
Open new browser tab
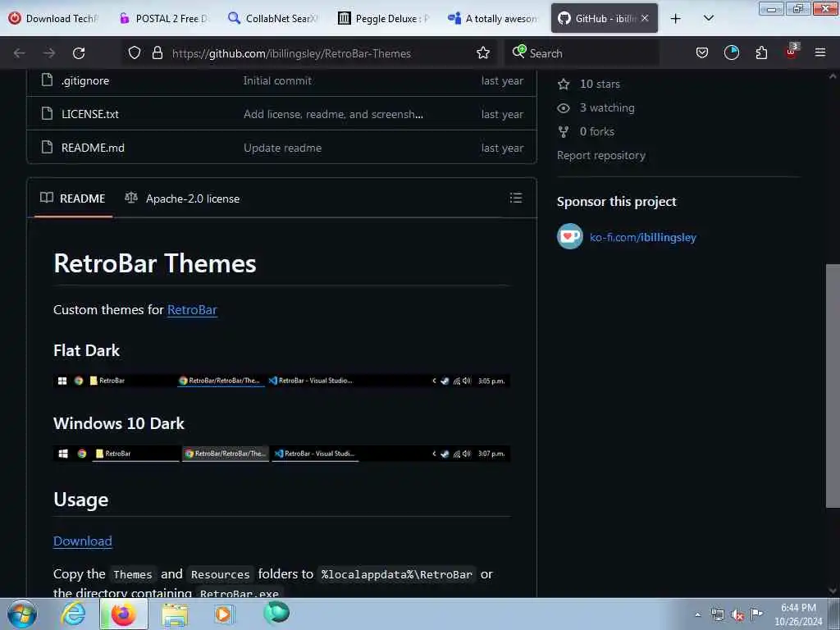(676, 18)
